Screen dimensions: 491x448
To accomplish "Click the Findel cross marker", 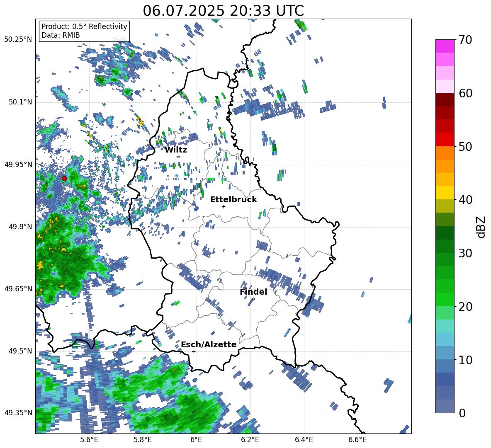I will click(253, 299).
